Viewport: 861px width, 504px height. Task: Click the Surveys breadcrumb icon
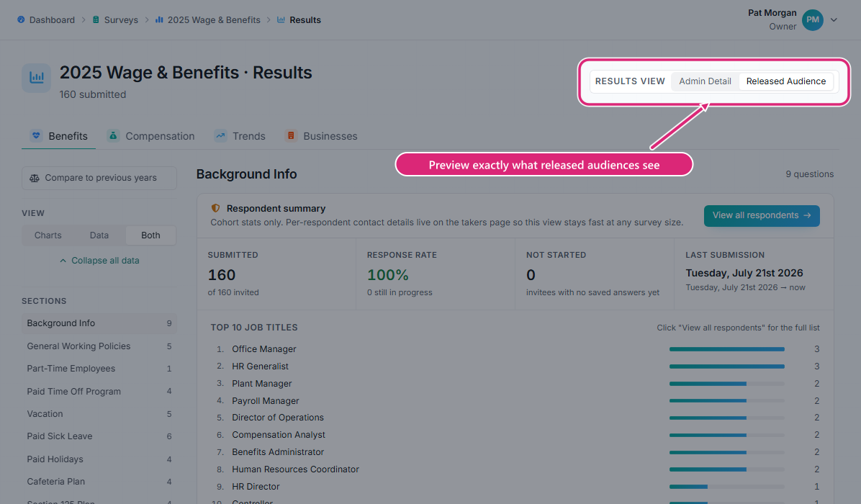coord(96,19)
